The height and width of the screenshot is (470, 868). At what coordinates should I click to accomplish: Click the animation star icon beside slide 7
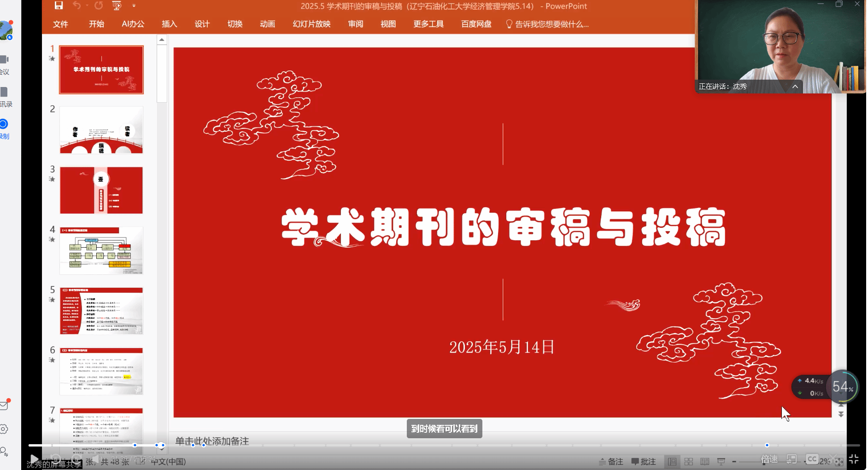52,420
